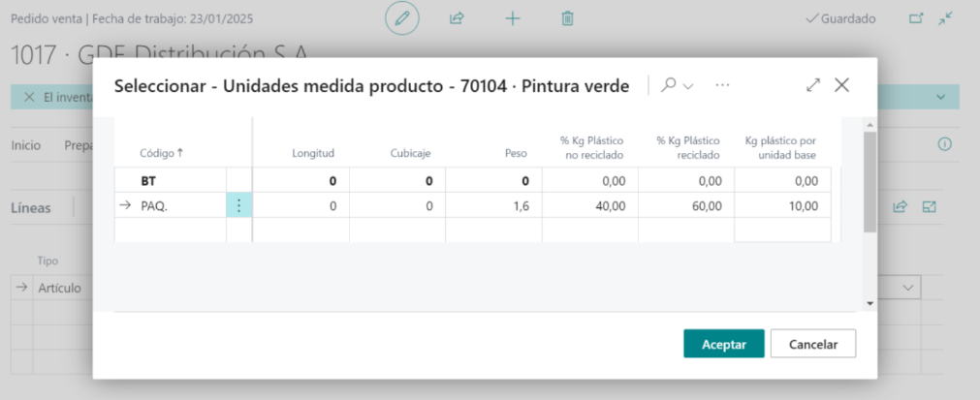Dismiss the inventory notification with X
Screen dimensions: 980x400
tap(29, 98)
